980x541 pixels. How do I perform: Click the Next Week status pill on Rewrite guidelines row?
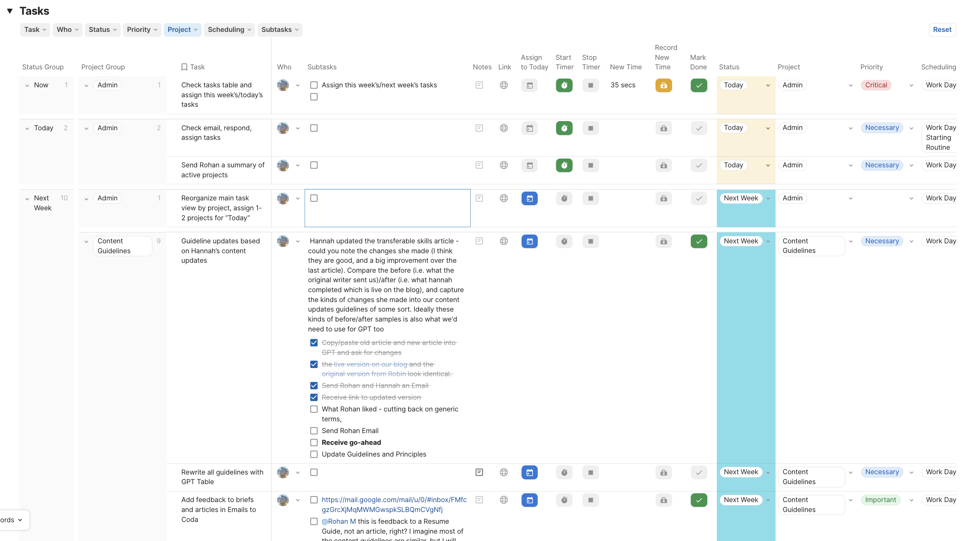[x=740, y=472]
